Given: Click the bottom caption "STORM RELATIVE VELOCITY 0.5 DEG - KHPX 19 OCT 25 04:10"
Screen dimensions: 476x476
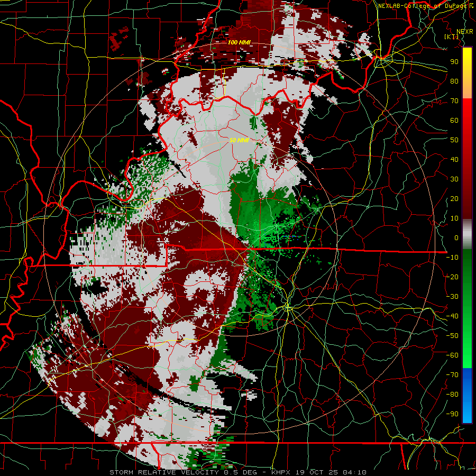Looking at the screenshot, I should click(238, 472).
